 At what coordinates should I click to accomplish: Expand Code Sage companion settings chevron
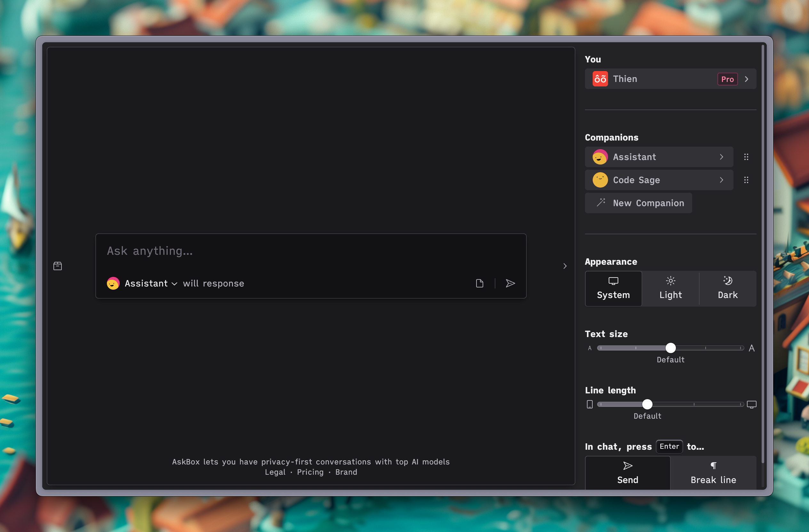coord(721,180)
